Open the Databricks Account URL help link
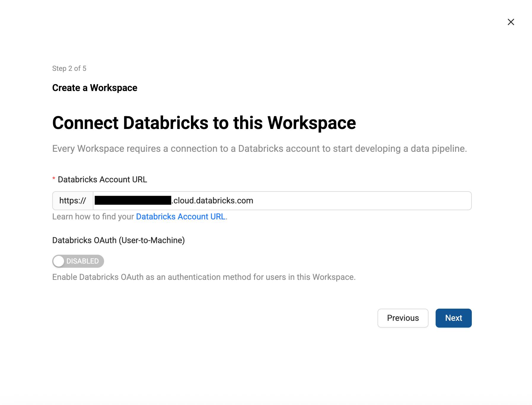 pyautogui.click(x=181, y=217)
